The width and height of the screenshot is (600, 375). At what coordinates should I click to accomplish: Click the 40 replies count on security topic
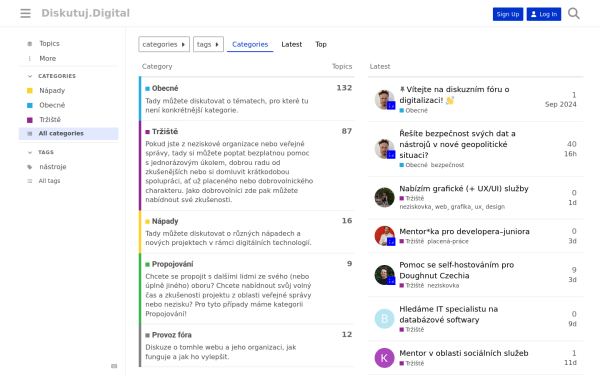(572, 144)
